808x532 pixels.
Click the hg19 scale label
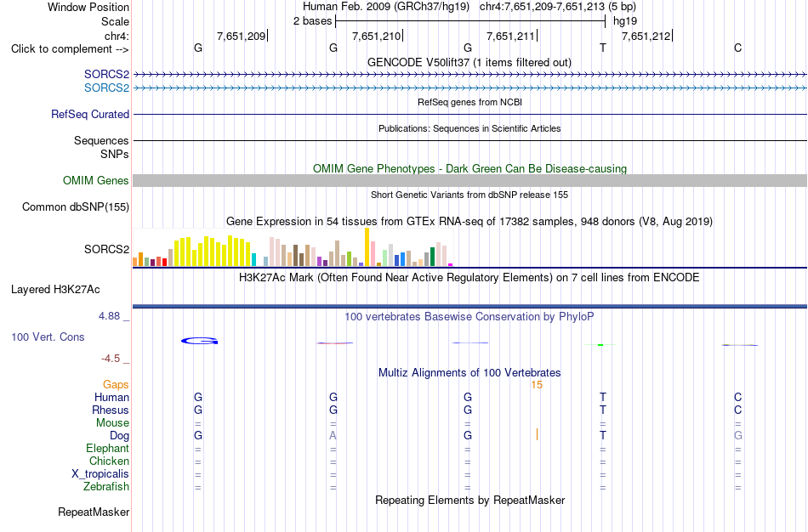[x=625, y=21]
